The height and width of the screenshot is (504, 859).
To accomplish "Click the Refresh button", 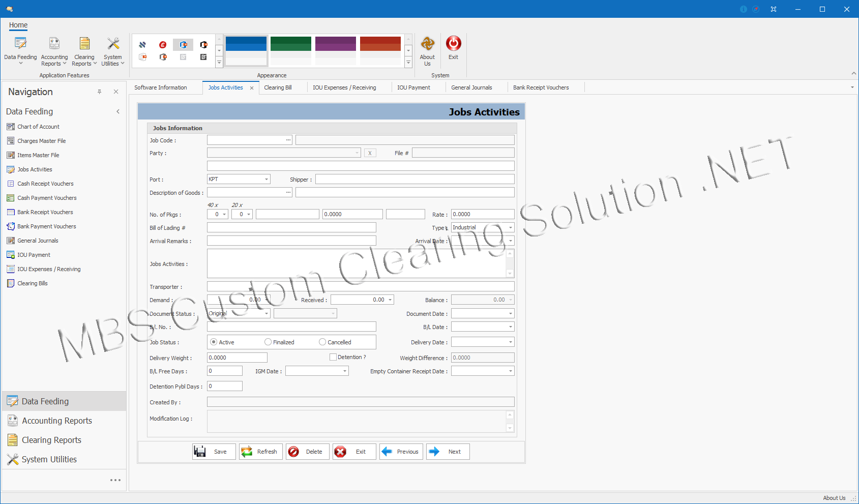I will click(x=261, y=452).
